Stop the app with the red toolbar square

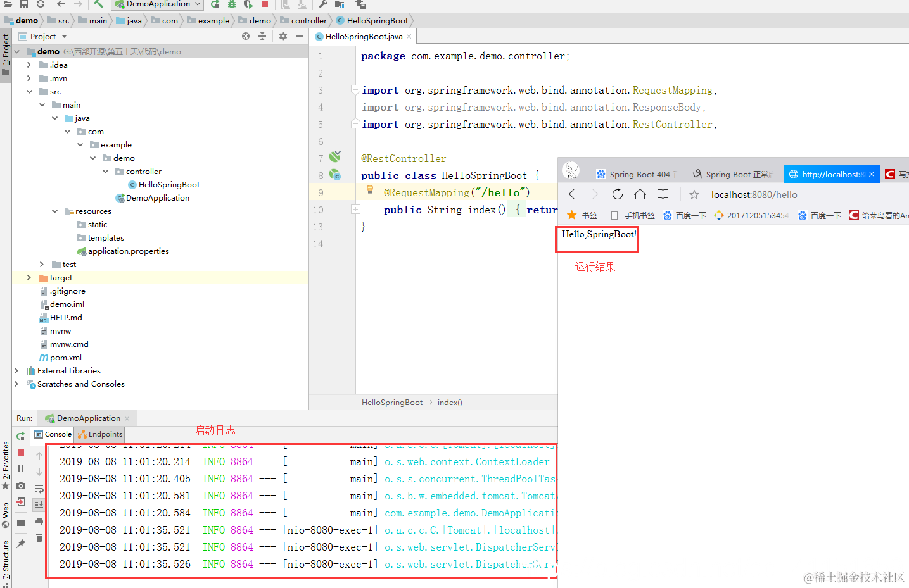(265, 4)
